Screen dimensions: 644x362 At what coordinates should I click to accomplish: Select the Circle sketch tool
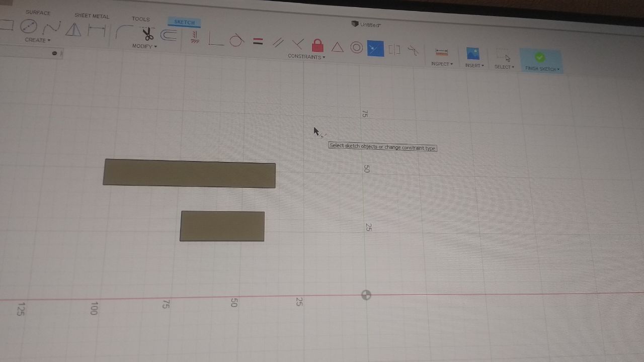click(x=29, y=26)
